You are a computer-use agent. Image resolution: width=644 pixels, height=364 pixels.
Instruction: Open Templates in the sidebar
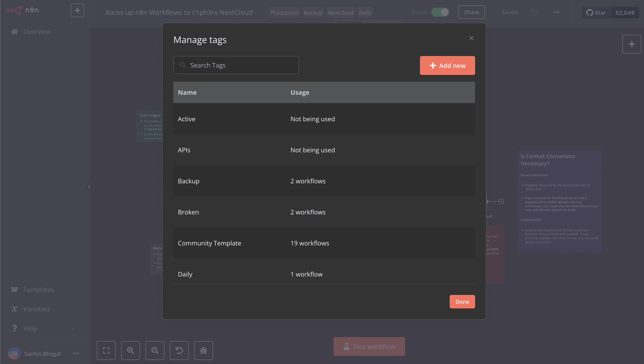click(x=38, y=290)
